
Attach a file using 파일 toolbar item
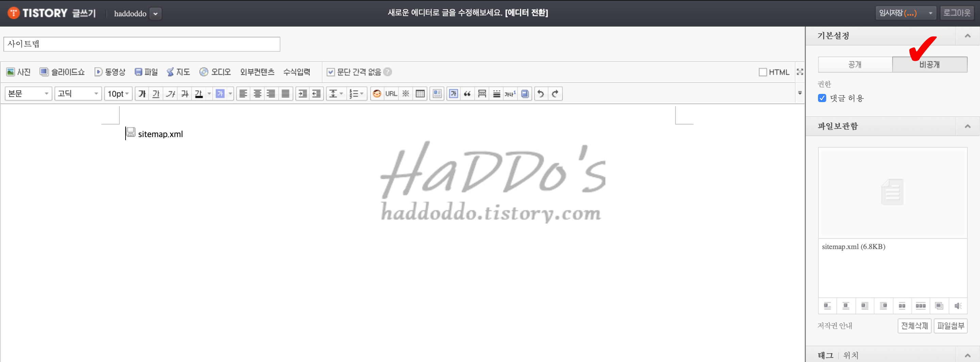click(146, 72)
